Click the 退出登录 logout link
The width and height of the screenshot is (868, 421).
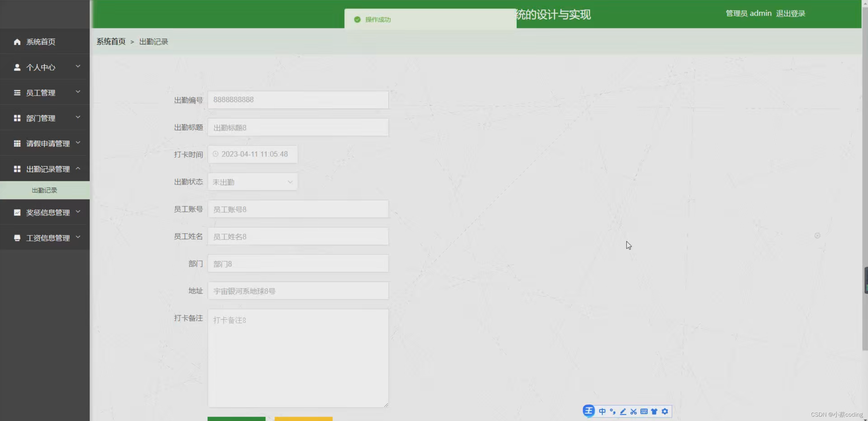[790, 14]
